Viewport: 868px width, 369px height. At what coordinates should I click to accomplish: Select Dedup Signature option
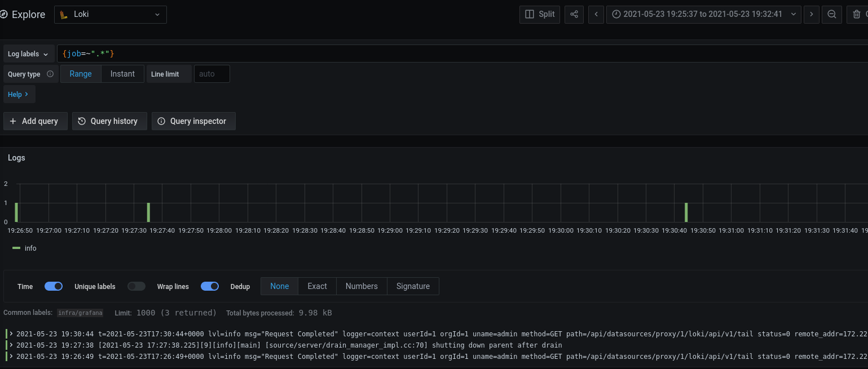[x=413, y=286]
